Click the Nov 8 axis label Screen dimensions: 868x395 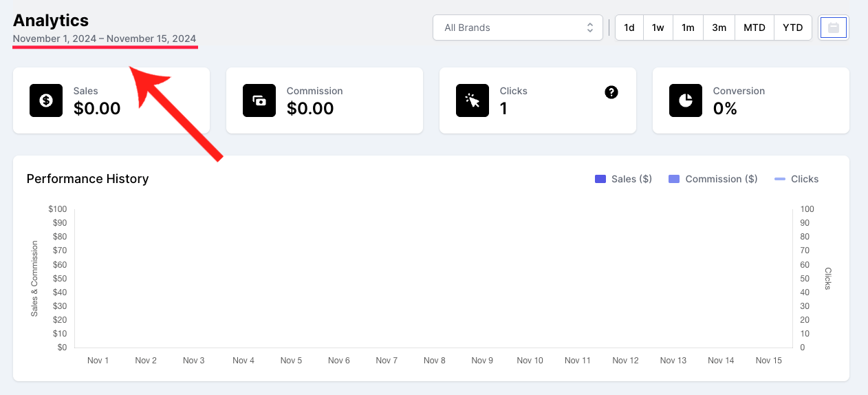point(435,361)
